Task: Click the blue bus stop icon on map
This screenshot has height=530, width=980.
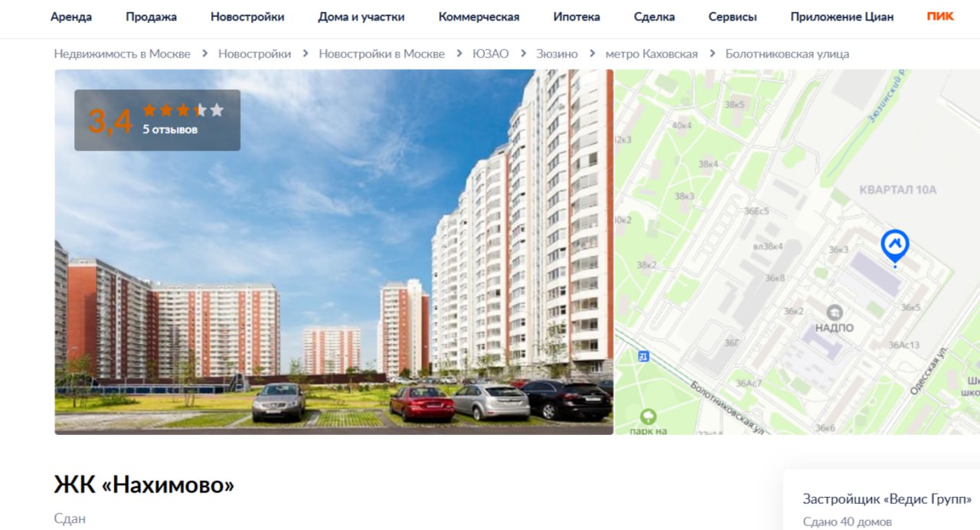Action: pyautogui.click(x=643, y=356)
